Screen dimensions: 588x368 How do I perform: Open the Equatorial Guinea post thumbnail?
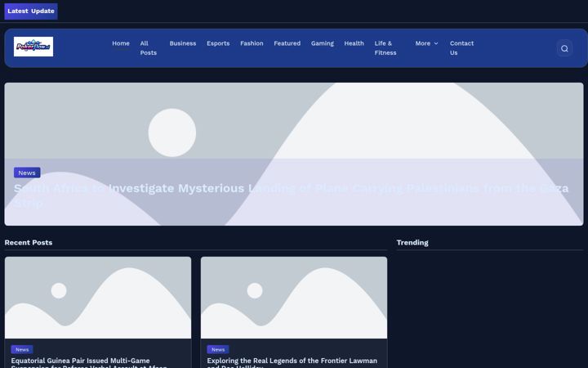(x=98, y=298)
